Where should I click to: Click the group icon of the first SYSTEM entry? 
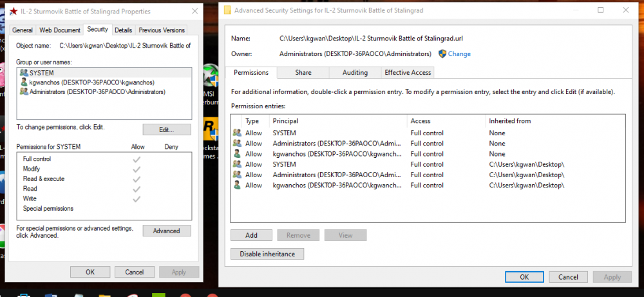coord(237,133)
